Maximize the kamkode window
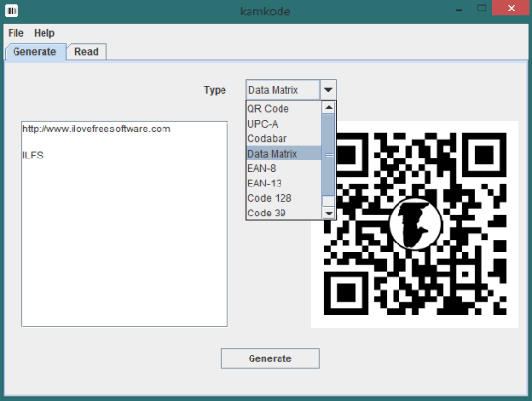Viewport: 532px width, 401px height. 481,8
